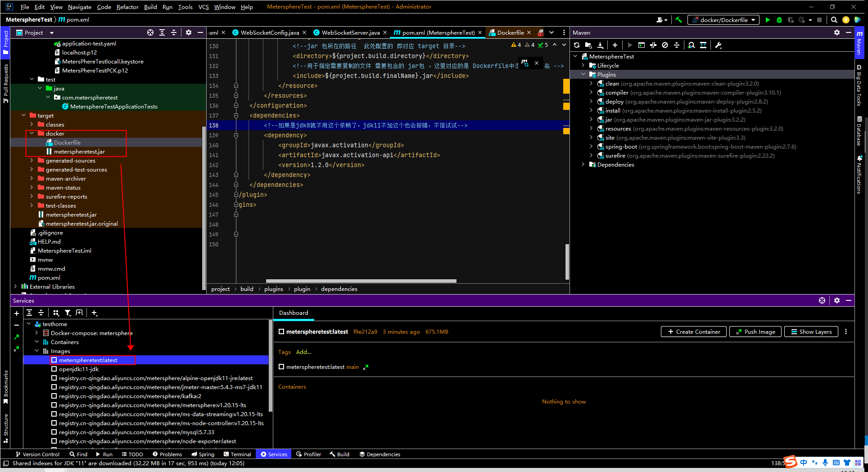
Task: Toggle Maven skip tests mode
Action: (665, 45)
